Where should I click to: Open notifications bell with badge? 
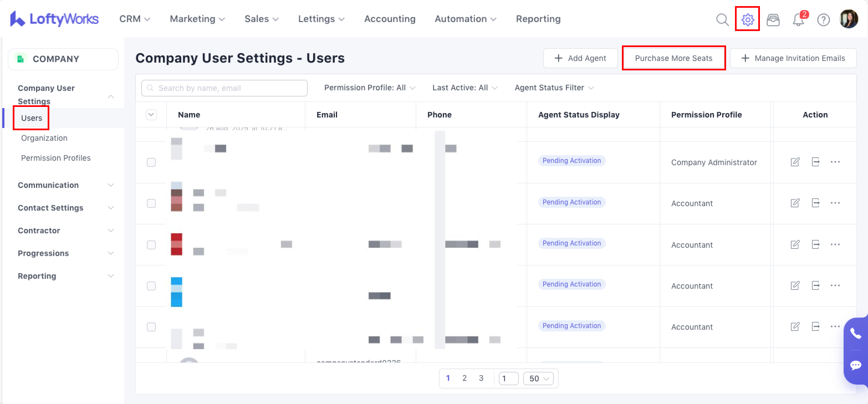798,20
